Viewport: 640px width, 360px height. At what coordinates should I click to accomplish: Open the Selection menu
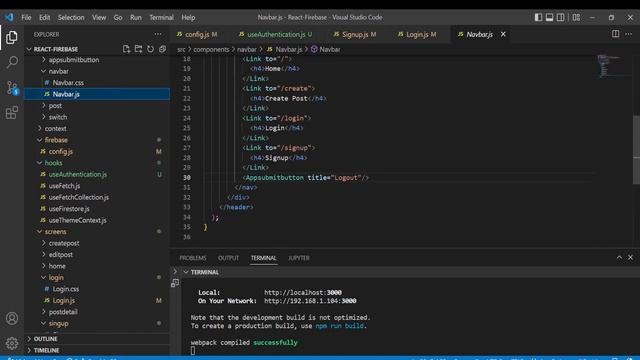[x=71, y=18]
